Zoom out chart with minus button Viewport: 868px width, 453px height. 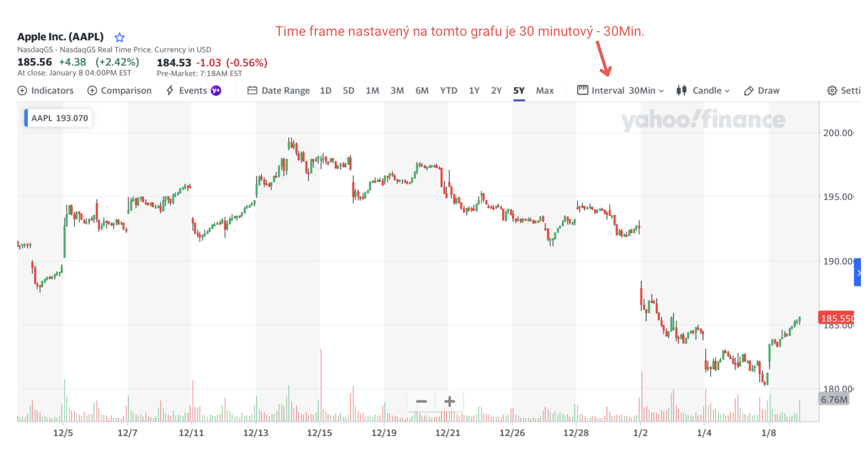(421, 402)
